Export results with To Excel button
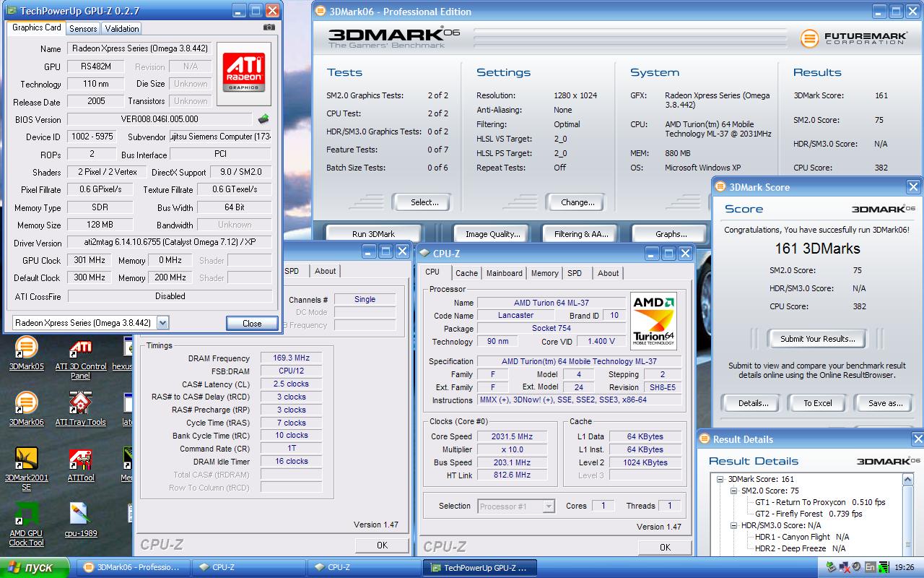This screenshot has height=578, width=924. point(818,403)
